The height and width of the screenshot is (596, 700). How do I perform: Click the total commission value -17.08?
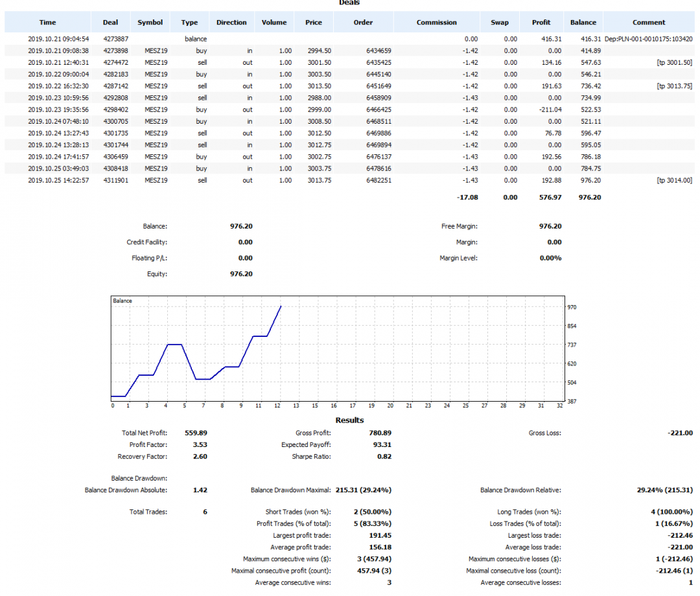(466, 198)
